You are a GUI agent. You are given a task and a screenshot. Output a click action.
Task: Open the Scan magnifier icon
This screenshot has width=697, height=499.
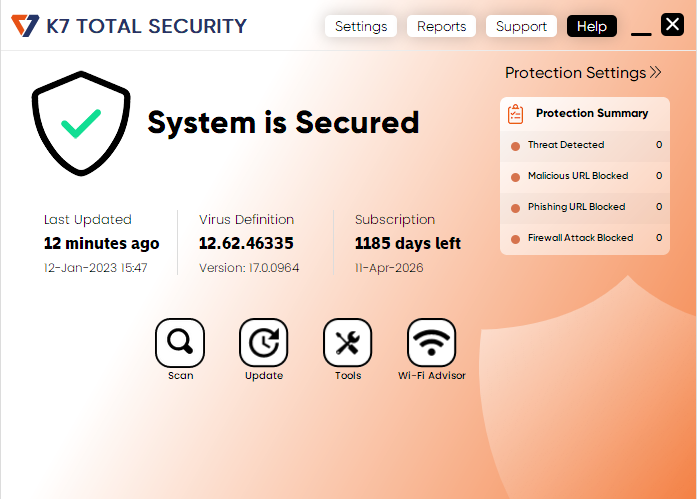coord(180,343)
